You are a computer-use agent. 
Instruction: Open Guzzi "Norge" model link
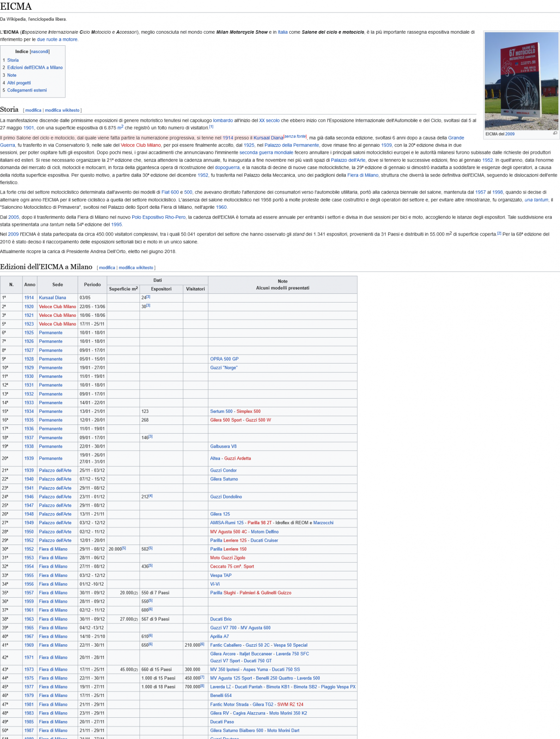tap(224, 368)
